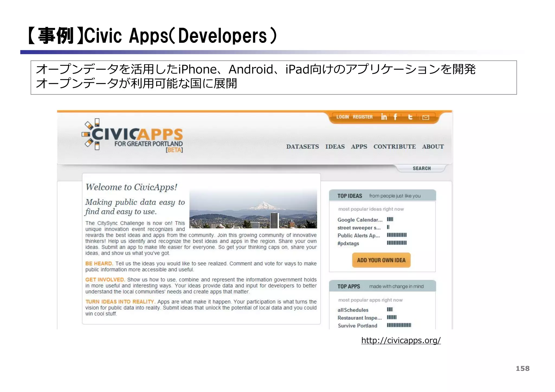Click the LinkedIn icon in header
The image size is (555, 392).
pos(384,117)
